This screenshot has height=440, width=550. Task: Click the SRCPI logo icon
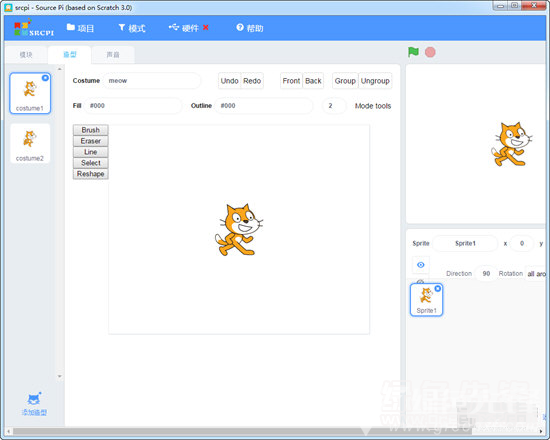[x=34, y=28]
